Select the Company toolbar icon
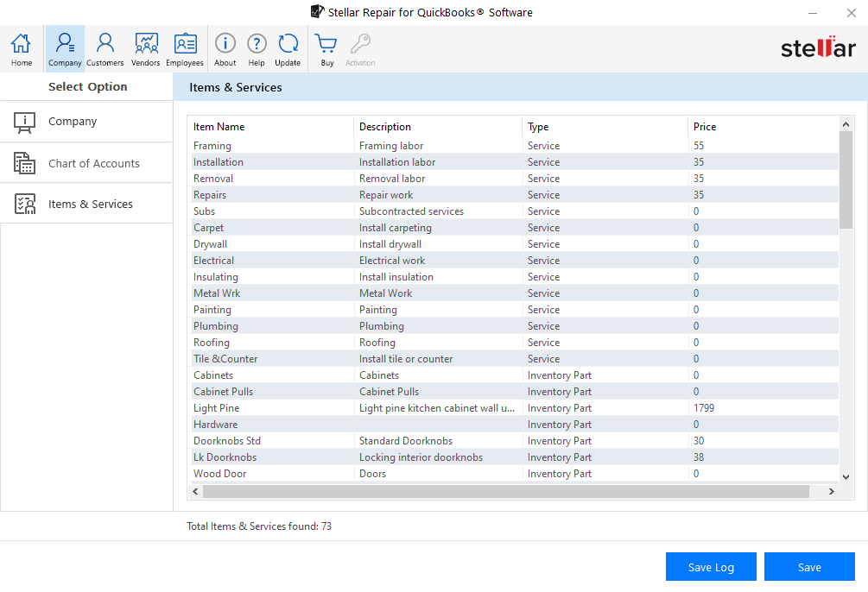This screenshot has width=868, height=592. (x=65, y=48)
